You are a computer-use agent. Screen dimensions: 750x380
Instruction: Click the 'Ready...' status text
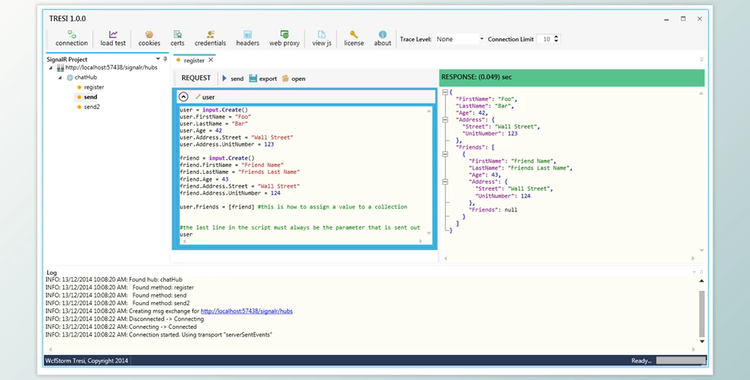(x=641, y=361)
